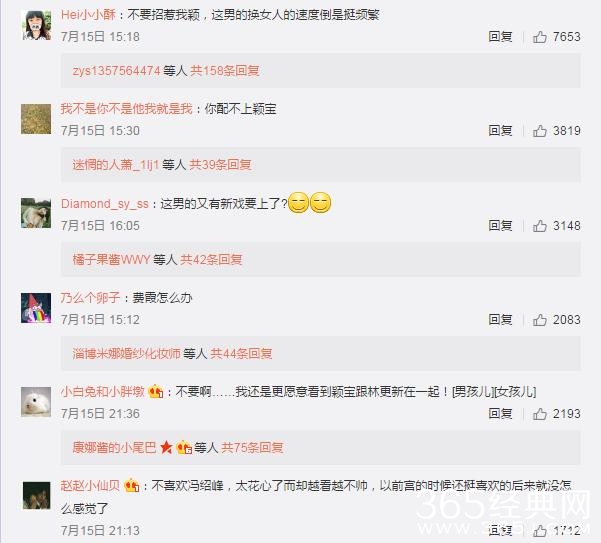
Task: Click the white rabbit avatar
Action: coord(36,402)
